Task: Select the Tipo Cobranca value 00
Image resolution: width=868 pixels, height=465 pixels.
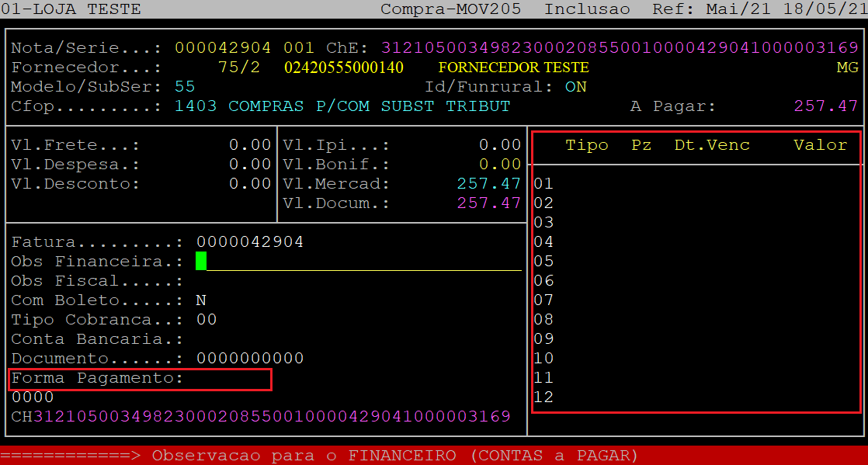Action: [x=207, y=320]
